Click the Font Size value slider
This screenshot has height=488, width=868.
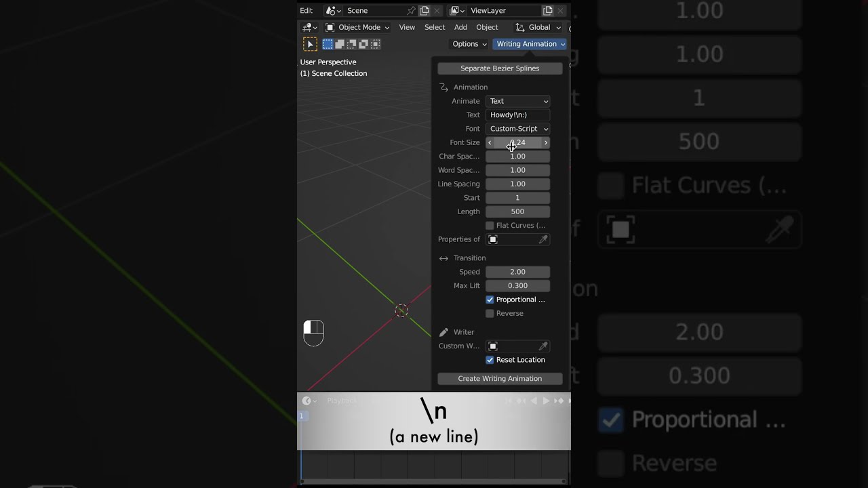tap(517, 142)
